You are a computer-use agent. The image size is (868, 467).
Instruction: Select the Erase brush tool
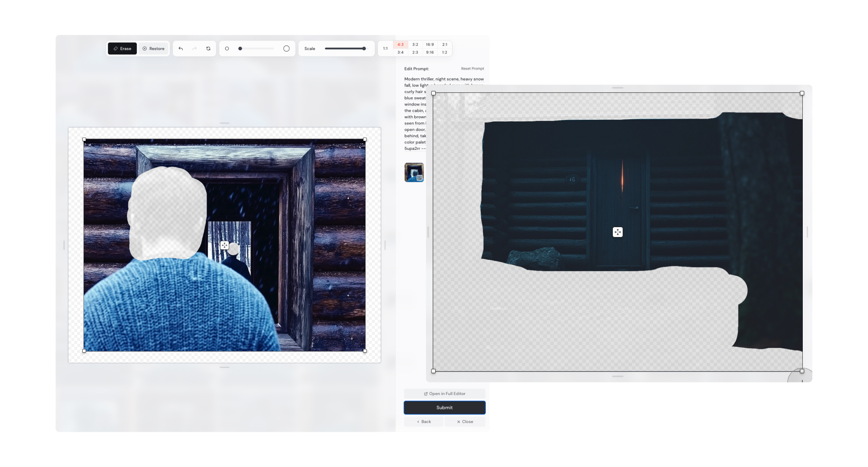coord(122,48)
